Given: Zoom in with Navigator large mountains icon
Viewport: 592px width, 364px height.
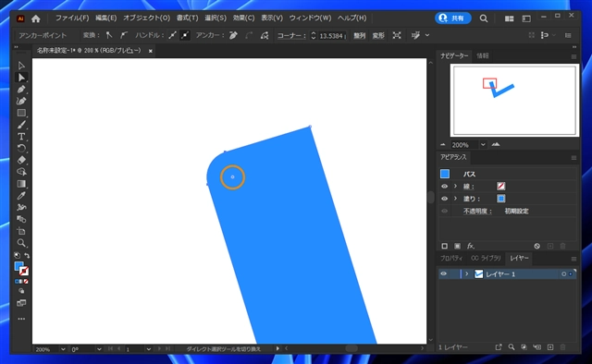Looking at the screenshot, I should [496, 144].
